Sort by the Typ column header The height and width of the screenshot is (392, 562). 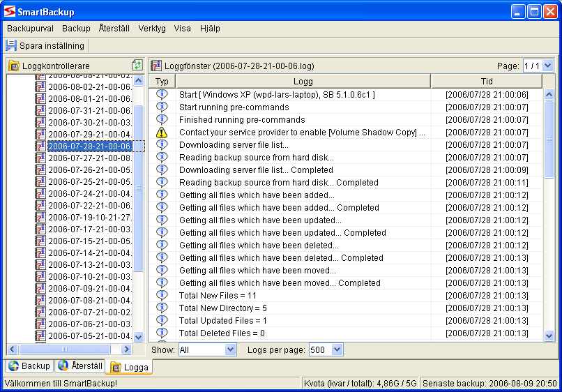162,82
